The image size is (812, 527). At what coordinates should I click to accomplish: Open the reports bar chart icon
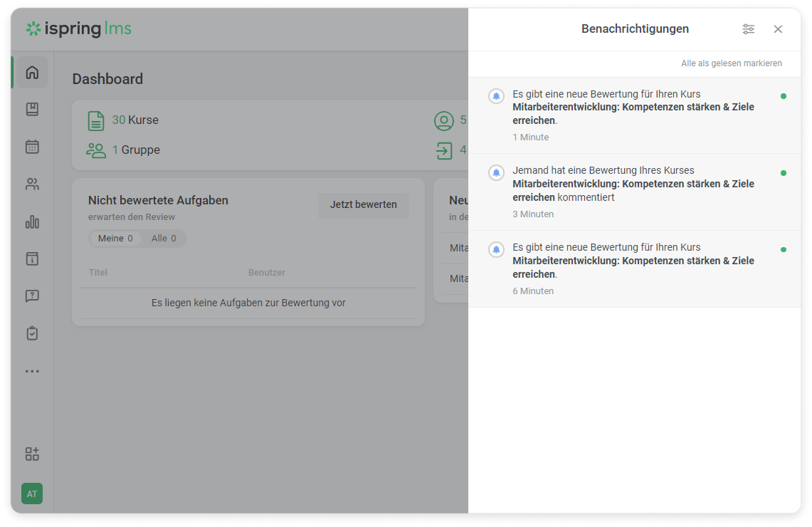tap(32, 222)
